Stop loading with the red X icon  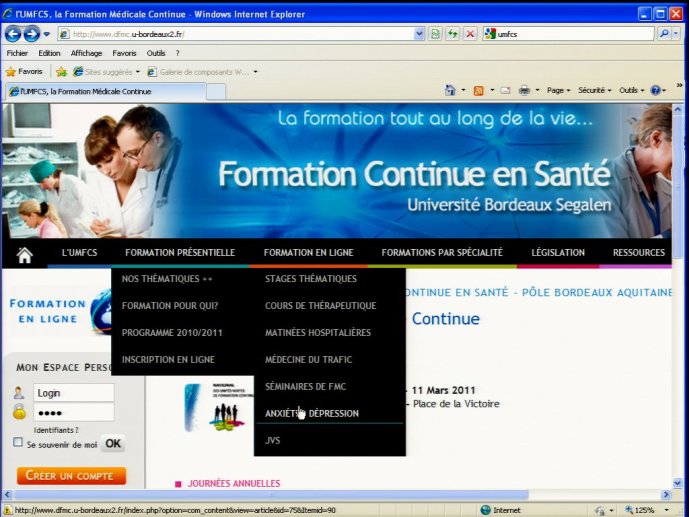coord(470,34)
